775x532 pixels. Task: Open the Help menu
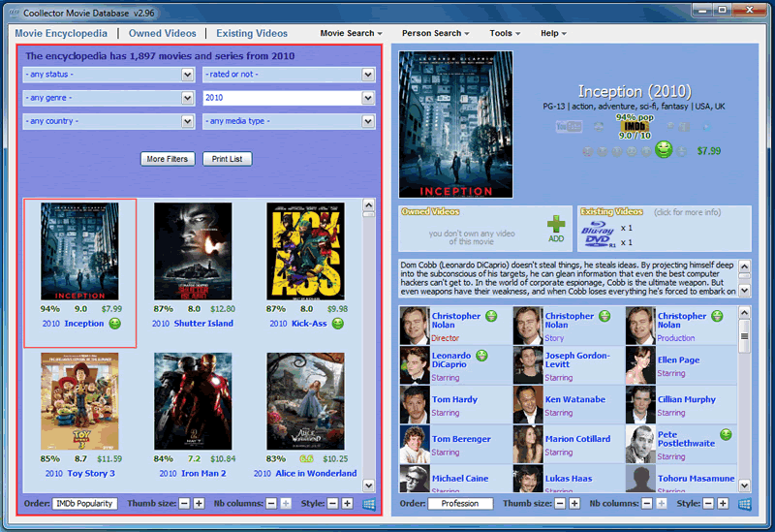[553, 33]
